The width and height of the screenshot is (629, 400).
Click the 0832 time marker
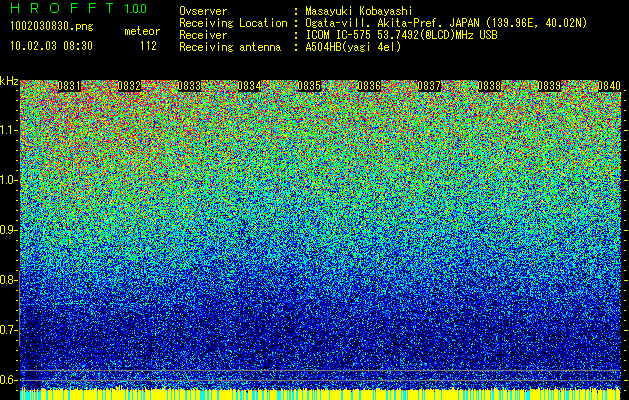[129, 86]
